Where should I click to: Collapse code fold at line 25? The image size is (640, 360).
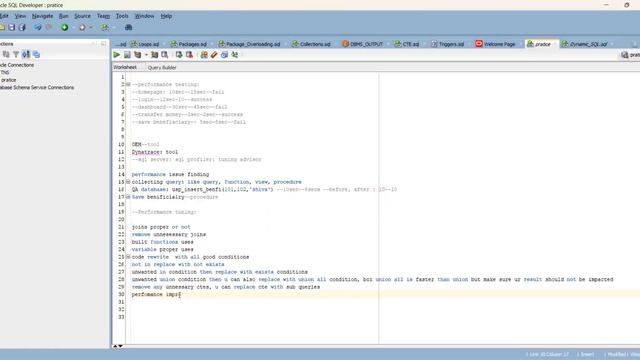128,257
